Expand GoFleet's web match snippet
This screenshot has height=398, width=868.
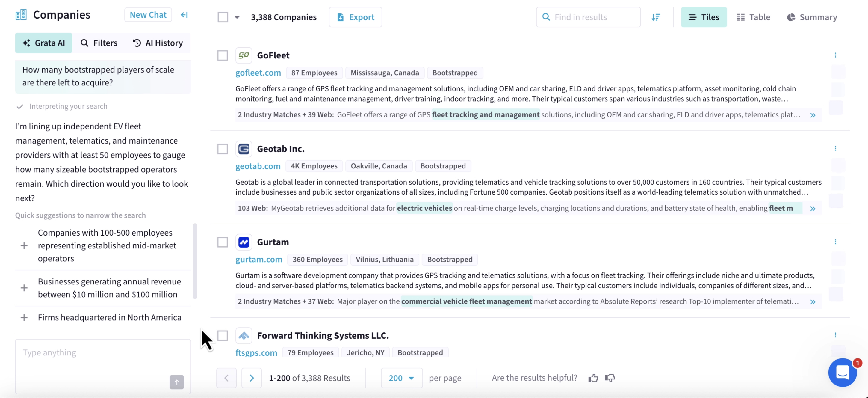813,115
